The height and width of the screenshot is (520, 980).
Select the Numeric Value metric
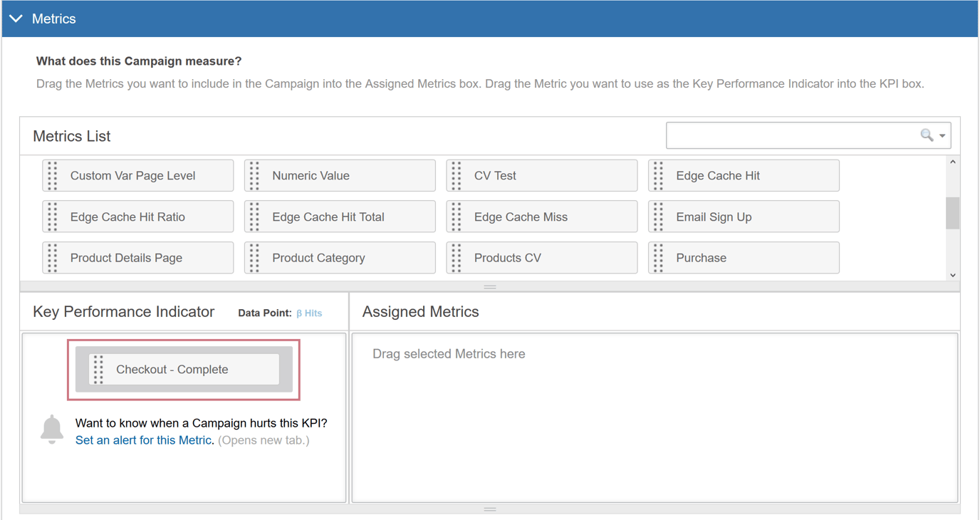point(340,176)
